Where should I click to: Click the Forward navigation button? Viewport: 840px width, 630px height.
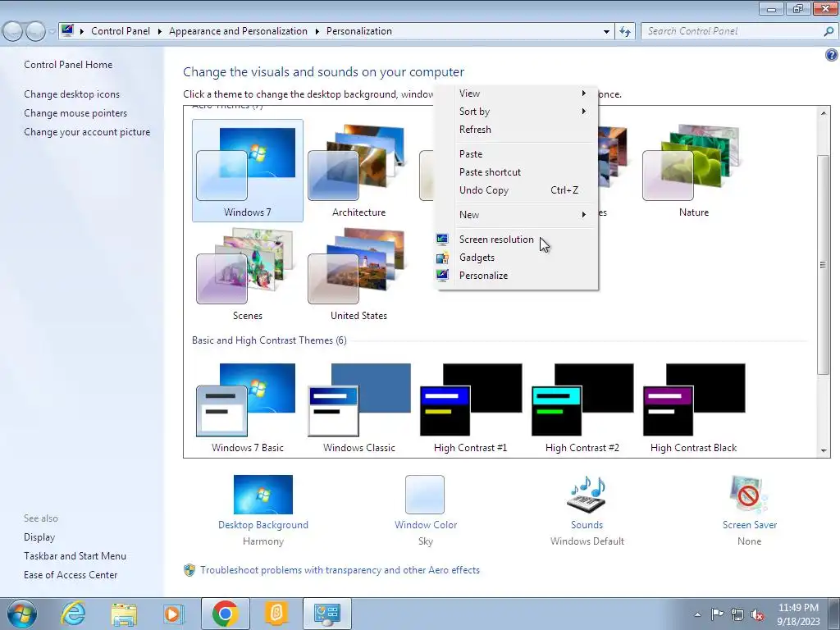(35, 32)
